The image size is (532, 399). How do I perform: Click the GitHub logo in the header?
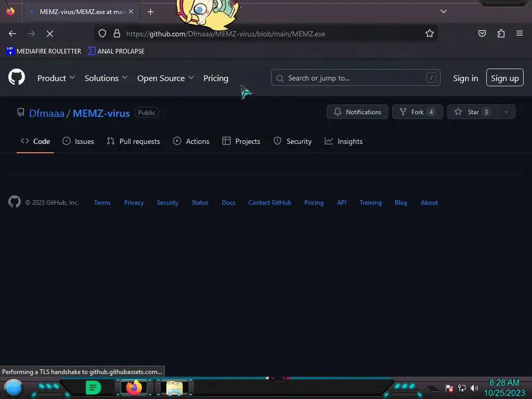pyautogui.click(x=17, y=77)
